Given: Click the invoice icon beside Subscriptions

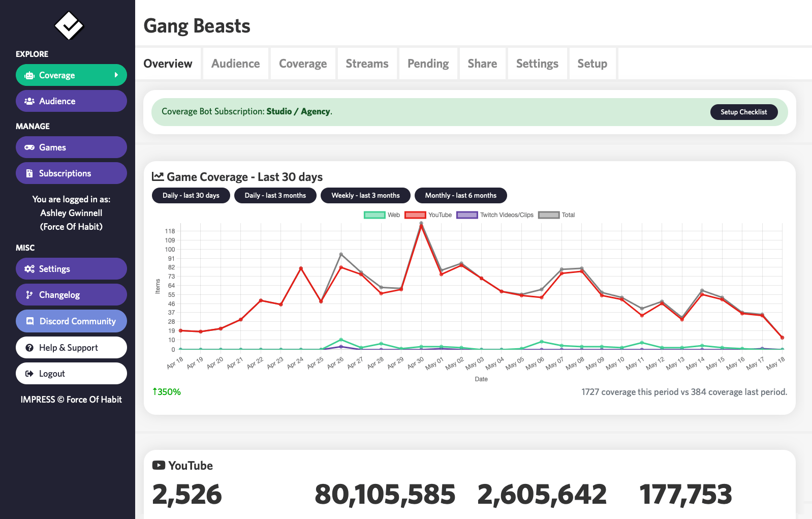Looking at the screenshot, I should [29, 173].
